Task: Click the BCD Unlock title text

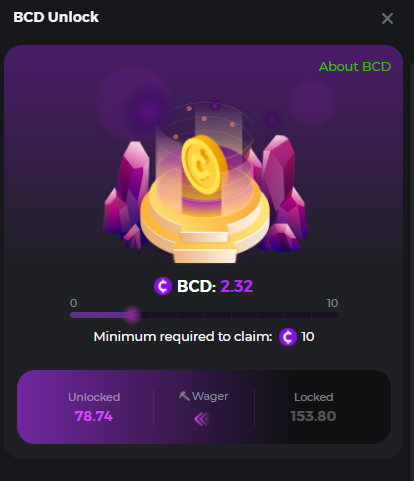Action: click(56, 17)
